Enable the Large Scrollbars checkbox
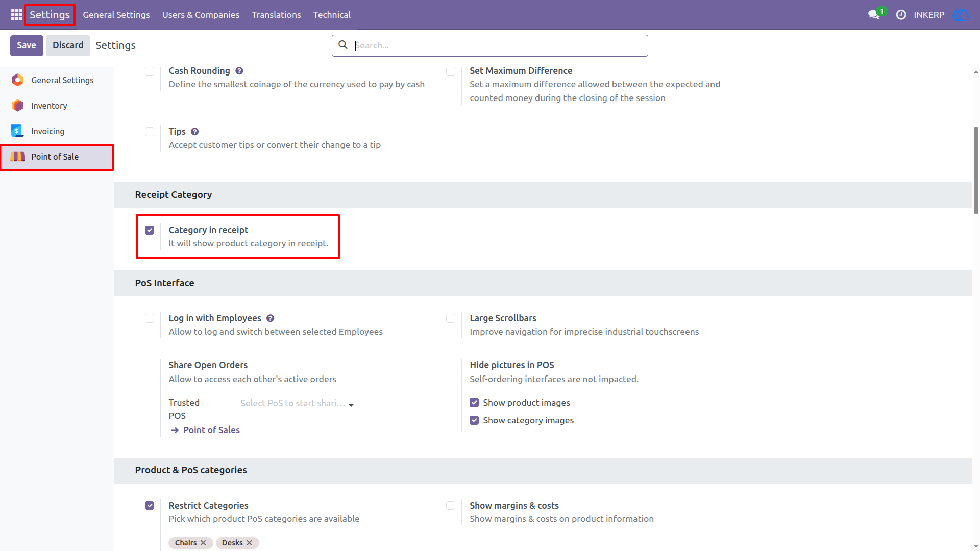 (x=451, y=318)
